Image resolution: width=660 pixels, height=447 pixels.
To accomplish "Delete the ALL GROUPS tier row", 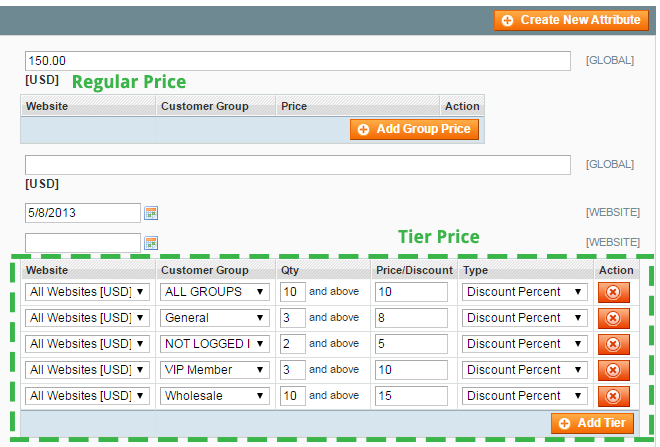I will [613, 292].
